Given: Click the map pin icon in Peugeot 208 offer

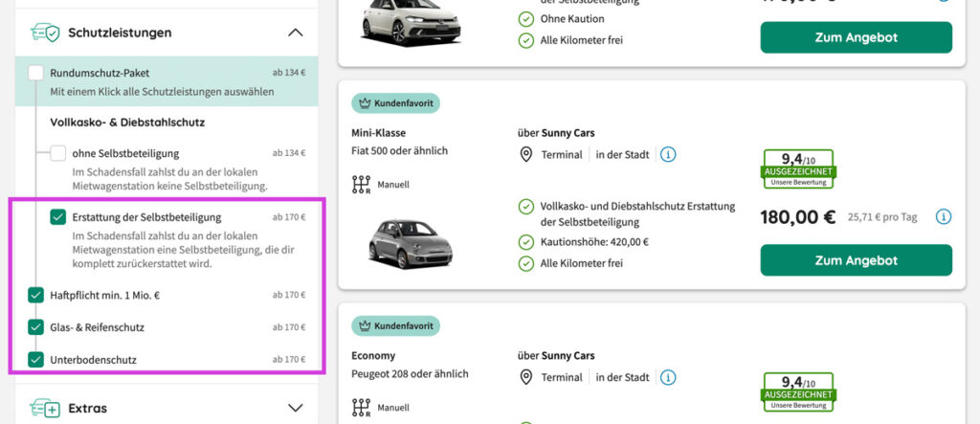Looking at the screenshot, I should pos(526,377).
